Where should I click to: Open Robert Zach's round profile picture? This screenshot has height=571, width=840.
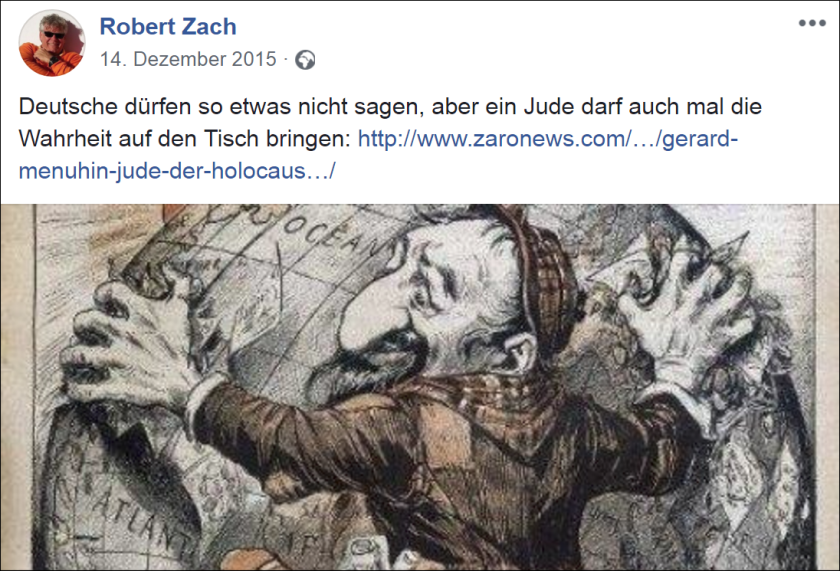tap(52, 43)
